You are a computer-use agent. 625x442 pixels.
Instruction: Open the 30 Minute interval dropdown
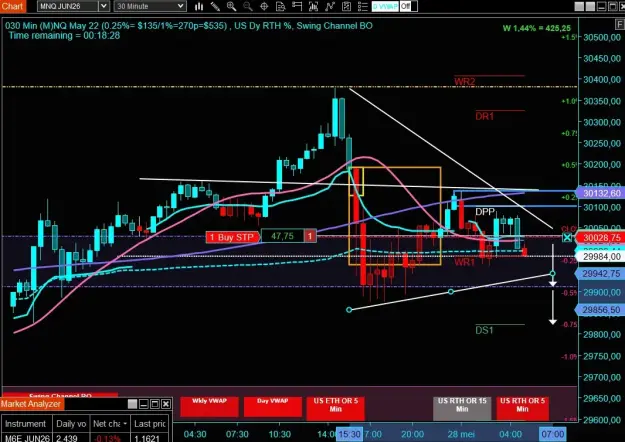tap(150, 6)
